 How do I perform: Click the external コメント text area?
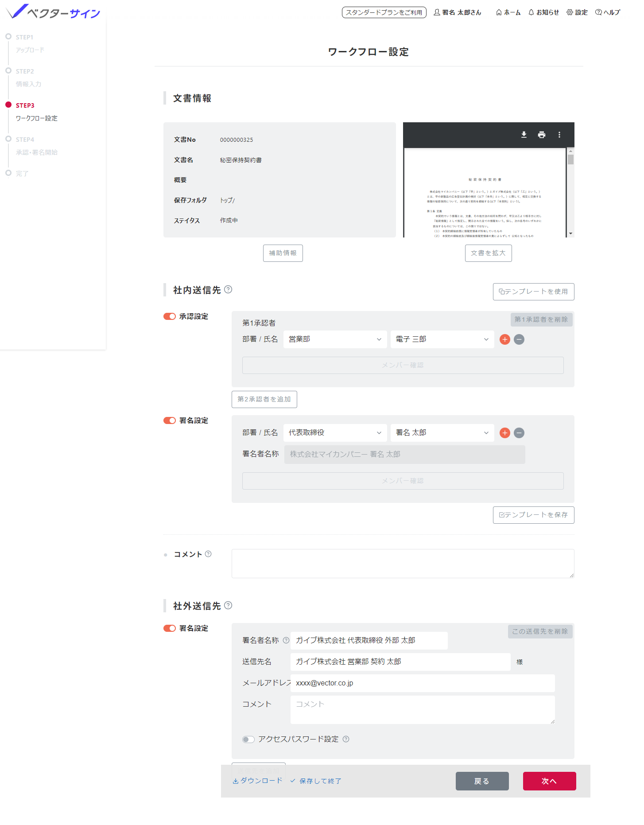tap(423, 710)
